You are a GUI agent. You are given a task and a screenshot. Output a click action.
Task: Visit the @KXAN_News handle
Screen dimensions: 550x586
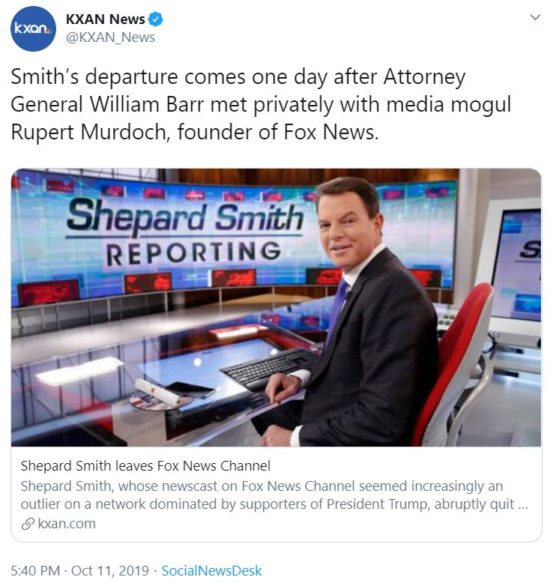(x=110, y=37)
